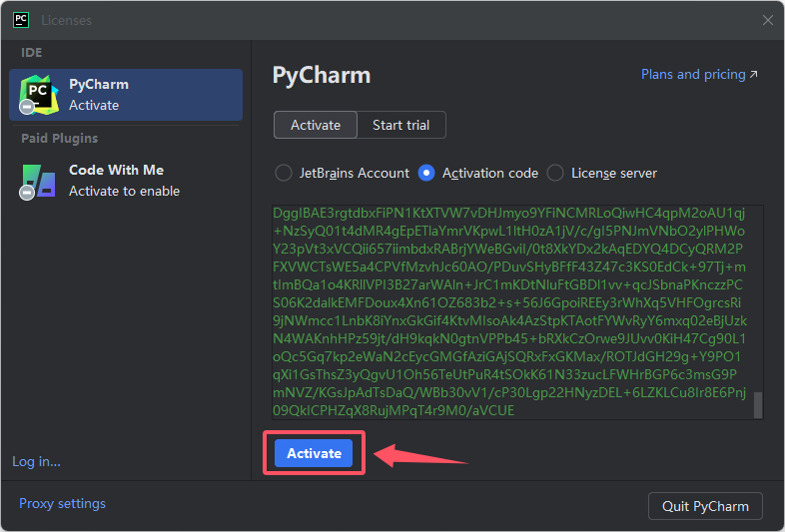This screenshot has width=785, height=532.
Task: Click code line starting with oQc5Gq7kp2eWaN2c
Action: tap(506, 357)
